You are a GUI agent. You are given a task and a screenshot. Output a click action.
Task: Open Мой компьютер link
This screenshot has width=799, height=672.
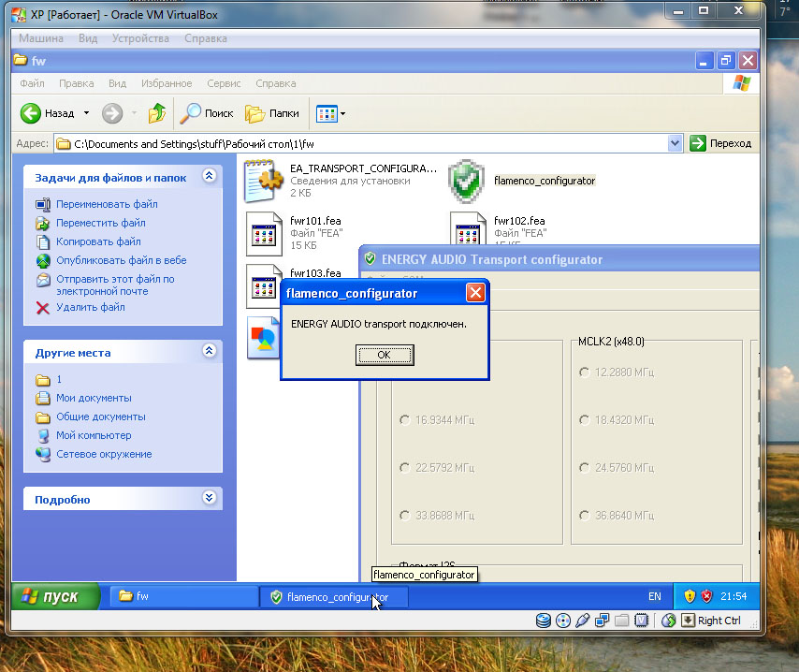[94, 435]
